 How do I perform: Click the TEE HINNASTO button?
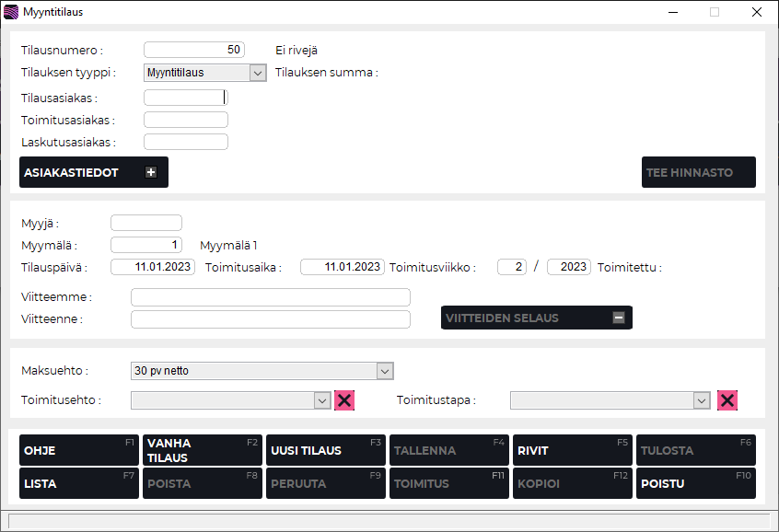(698, 172)
